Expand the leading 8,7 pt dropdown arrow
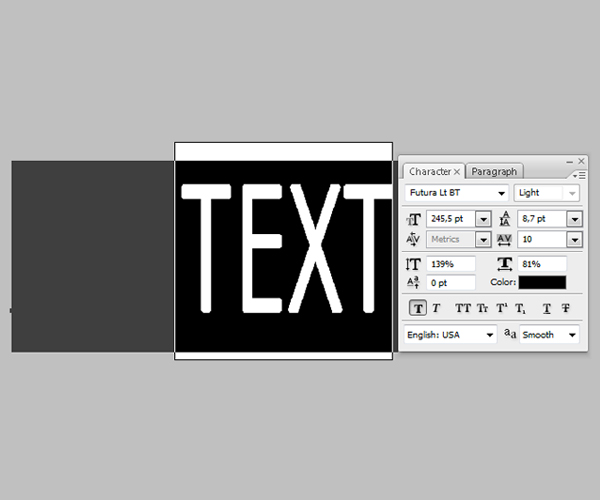Screen dimensions: 600x500 coord(574,219)
